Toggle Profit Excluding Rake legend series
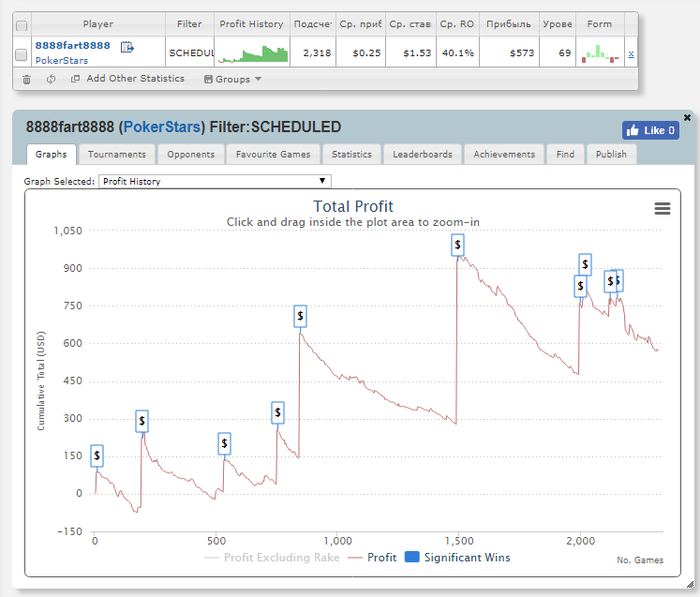700x597 pixels. click(x=271, y=557)
